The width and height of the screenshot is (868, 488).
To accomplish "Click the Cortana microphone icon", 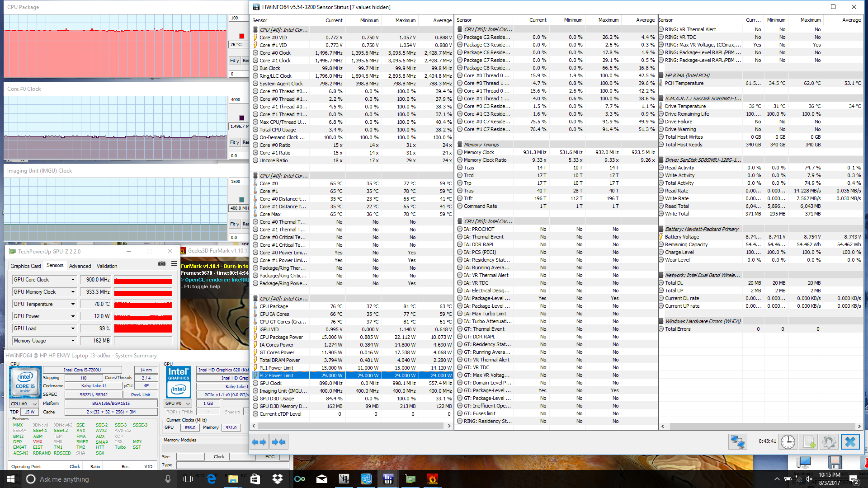I will 168,479.
